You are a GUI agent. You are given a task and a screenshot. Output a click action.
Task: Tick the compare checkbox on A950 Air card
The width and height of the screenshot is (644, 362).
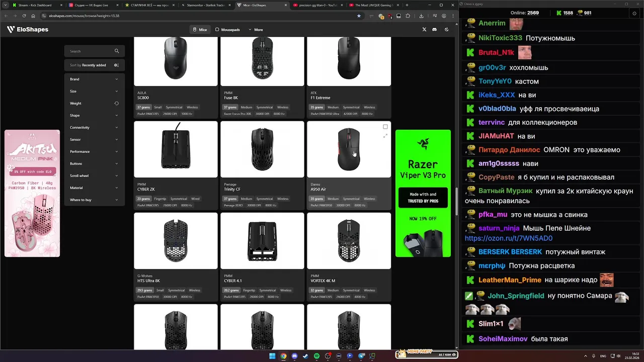click(x=385, y=127)
